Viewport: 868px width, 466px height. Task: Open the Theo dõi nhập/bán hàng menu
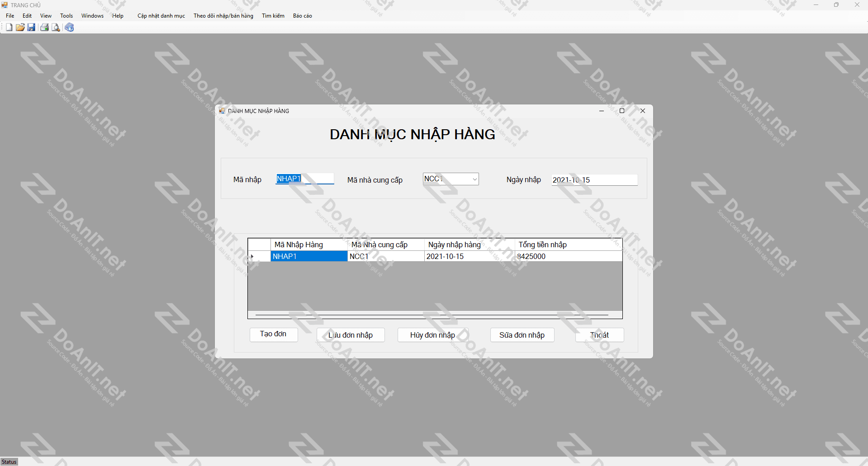pyautogui.click(x=223, y=16)
